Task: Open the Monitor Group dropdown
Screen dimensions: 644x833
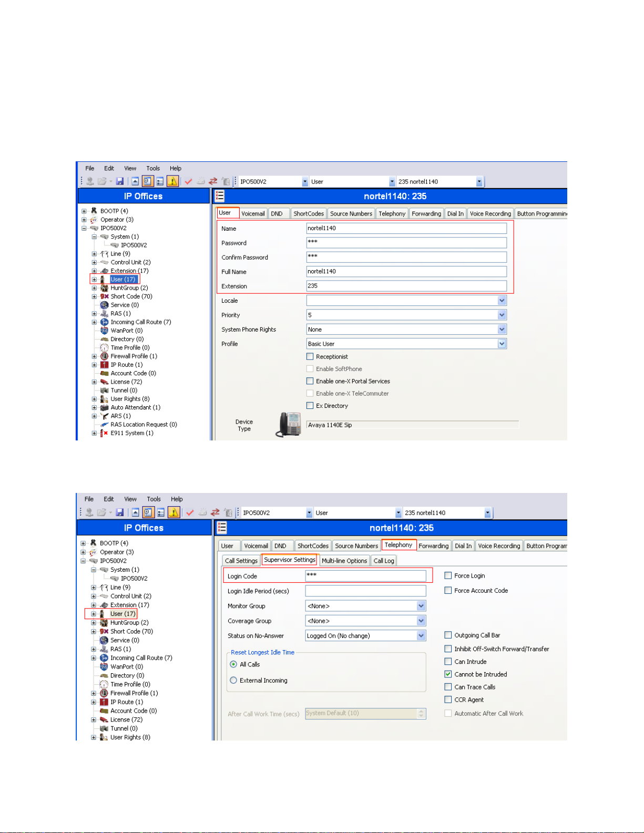Action: click(x=421, y=606)
